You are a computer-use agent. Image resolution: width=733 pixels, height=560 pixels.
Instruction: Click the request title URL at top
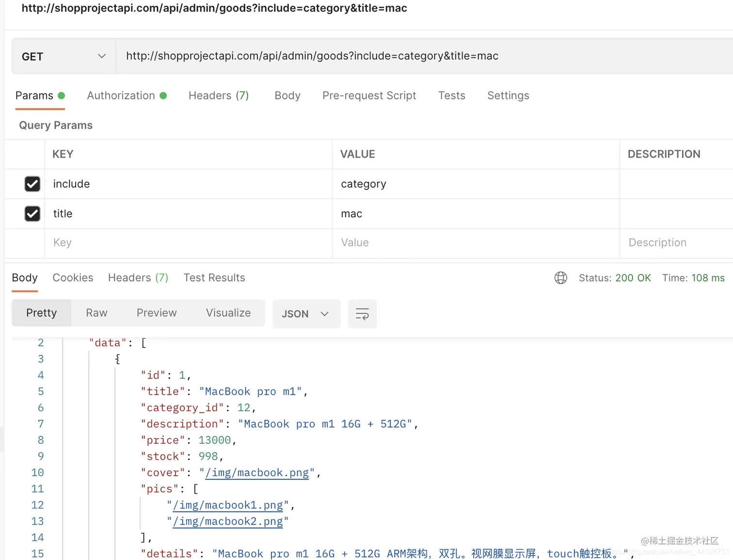click(214, 8)
